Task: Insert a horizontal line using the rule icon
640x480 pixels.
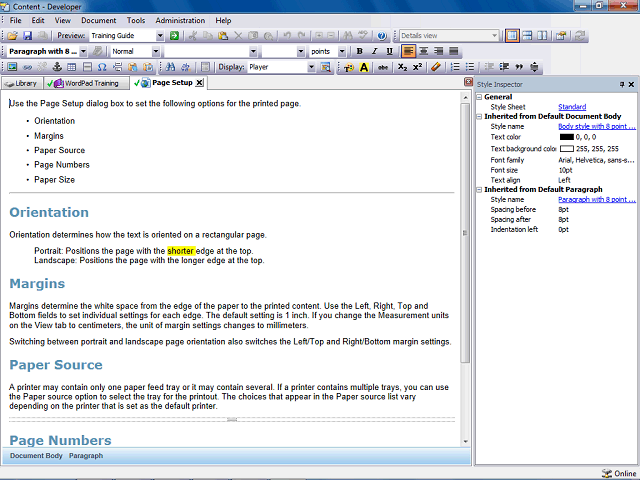Action: click(x=87, y=67)
